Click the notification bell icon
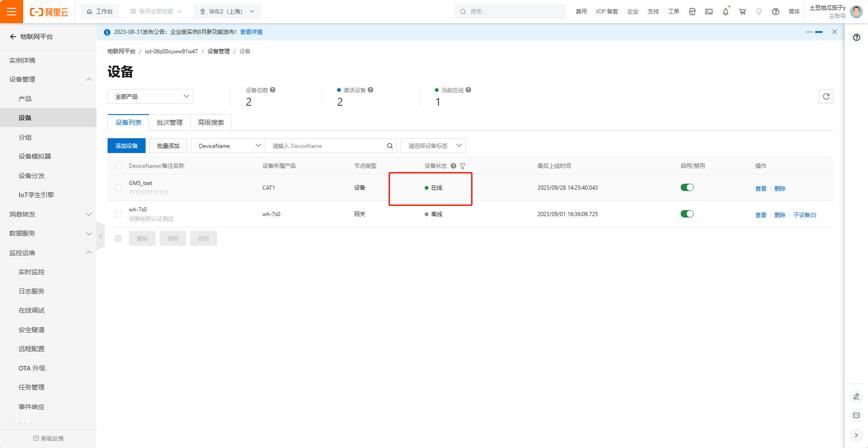This screenshot has height=448, width=868. (725, 12)
